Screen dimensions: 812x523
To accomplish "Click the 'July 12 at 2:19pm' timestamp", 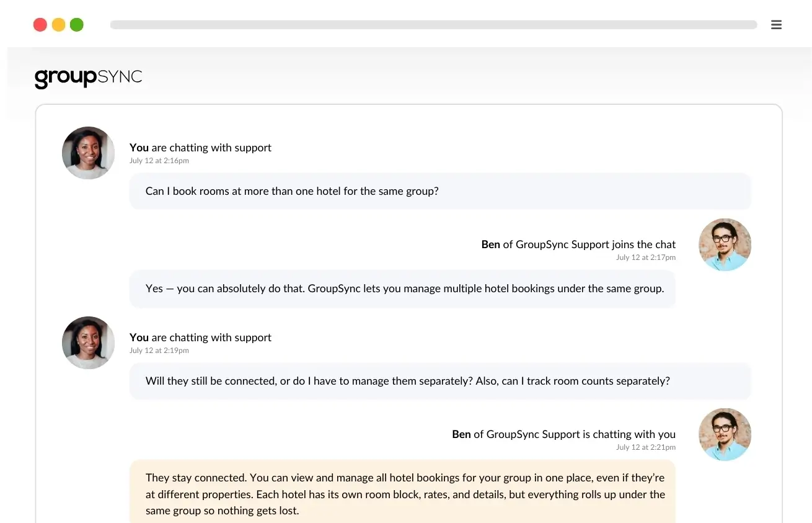I will pos(159,351).
